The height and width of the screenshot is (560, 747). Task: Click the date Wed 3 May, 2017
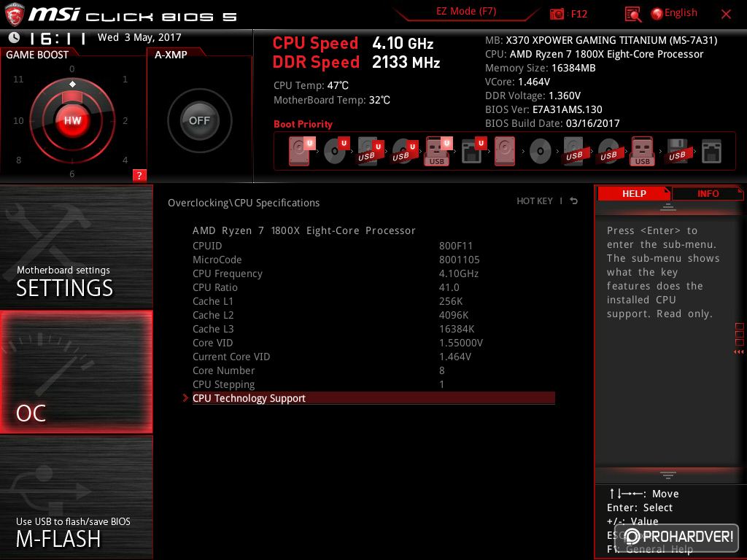(139, 37)
